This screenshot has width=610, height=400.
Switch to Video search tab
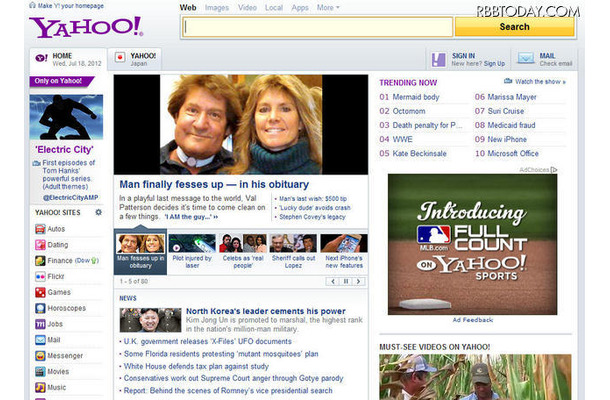pos(247,8)
